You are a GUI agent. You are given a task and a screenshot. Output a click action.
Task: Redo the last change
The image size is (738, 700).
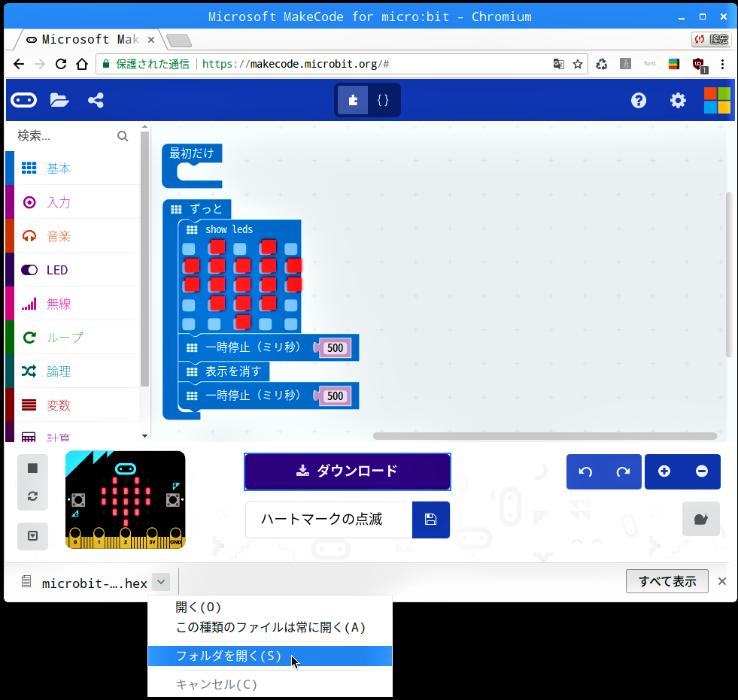623,471
